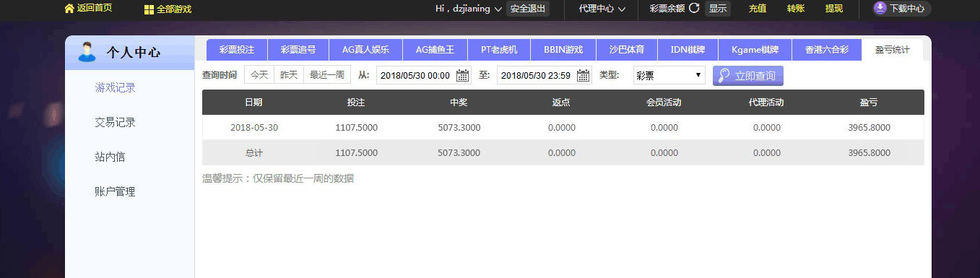The image size is (980, 278).
Task: Click the user avatar icon in 个人中心
Action: point(87,52)
